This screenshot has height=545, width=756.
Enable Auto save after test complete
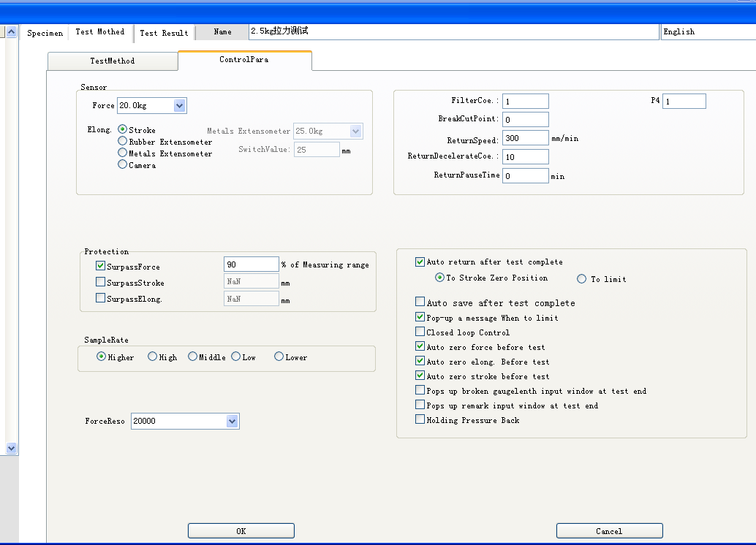(420, 302)
